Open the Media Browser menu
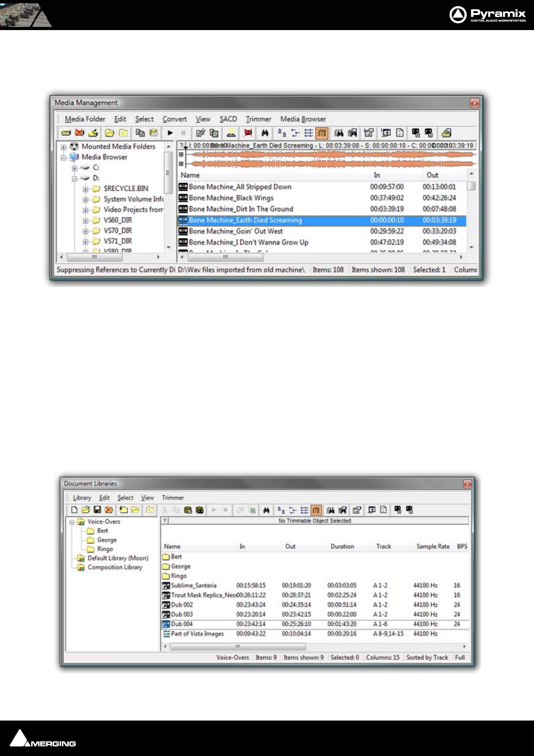Image resolution: width=534 pixels, height=756 pixels. [303, 119]
